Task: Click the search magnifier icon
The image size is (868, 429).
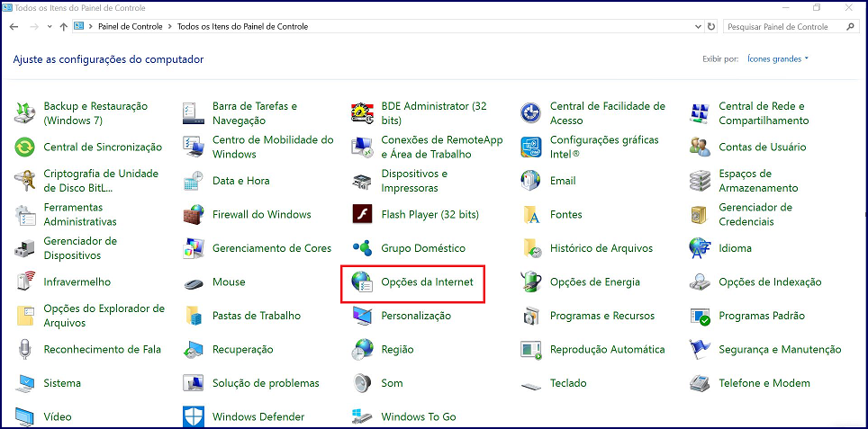Action: pyautogui.click(x=851, y=27)
